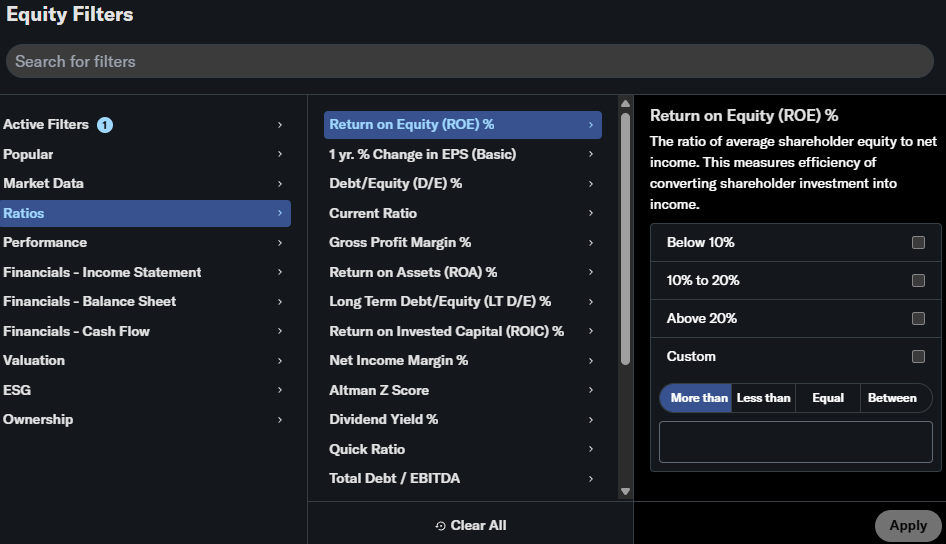Tick the Above 20% checkbox
This screenshot has width=946, height=544.
tap(918, 319)
